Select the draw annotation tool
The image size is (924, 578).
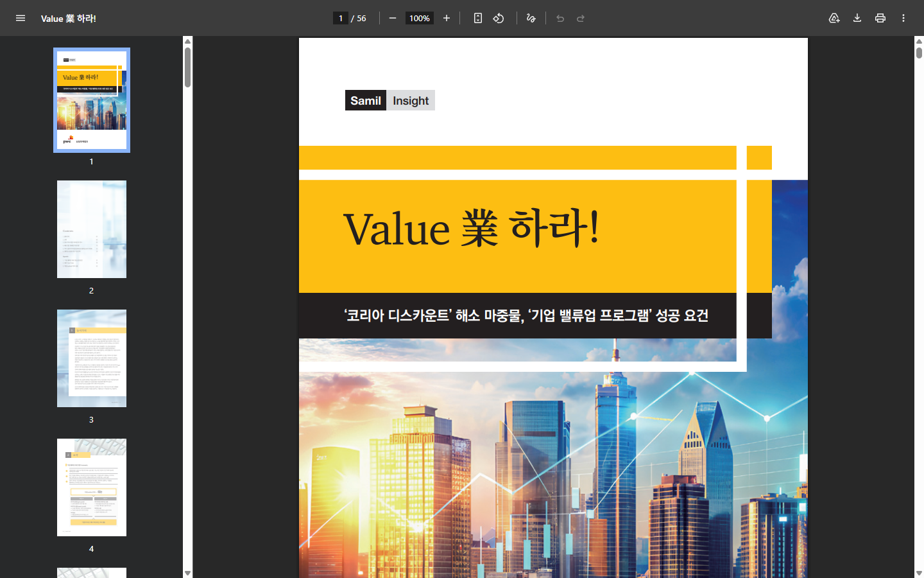click(x=531, y=18)
